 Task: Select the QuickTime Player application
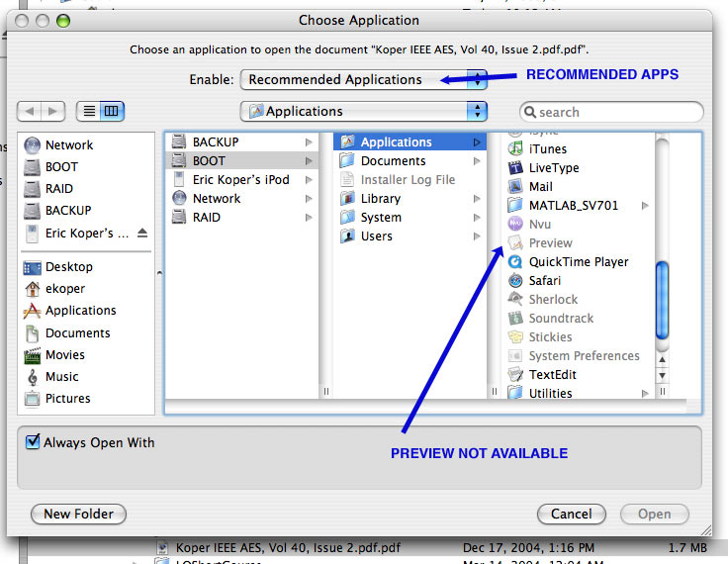578,262
